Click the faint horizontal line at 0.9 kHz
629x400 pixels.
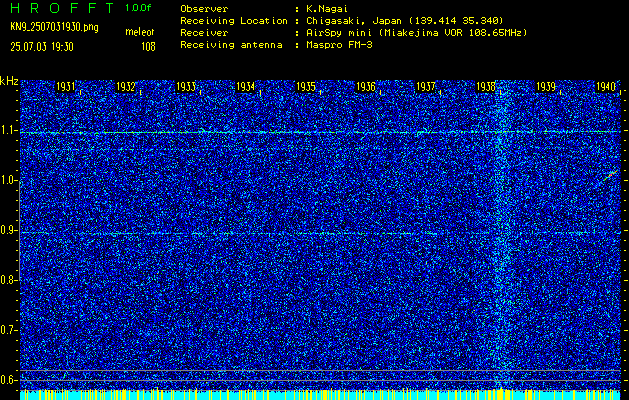tap(320, 233)
